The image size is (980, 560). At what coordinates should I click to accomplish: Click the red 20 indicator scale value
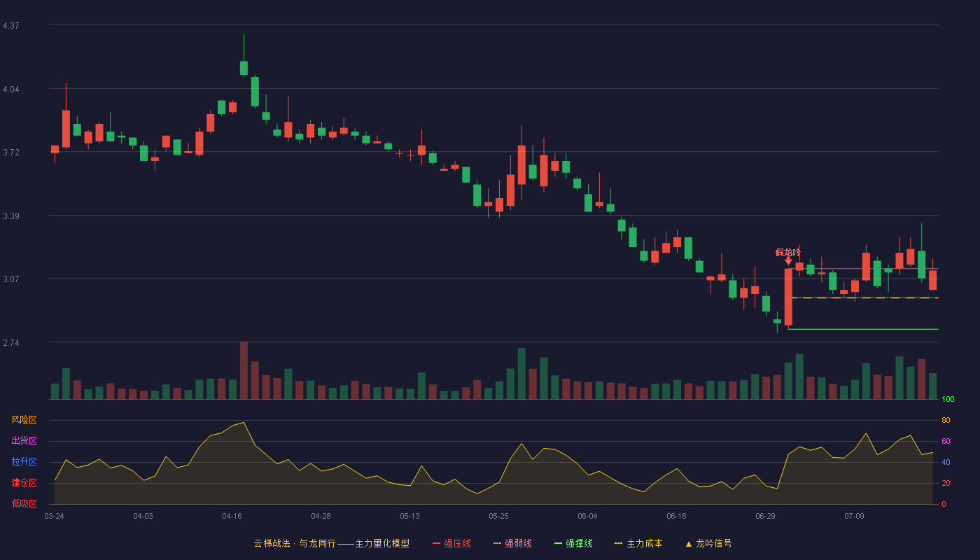(946, 483)
